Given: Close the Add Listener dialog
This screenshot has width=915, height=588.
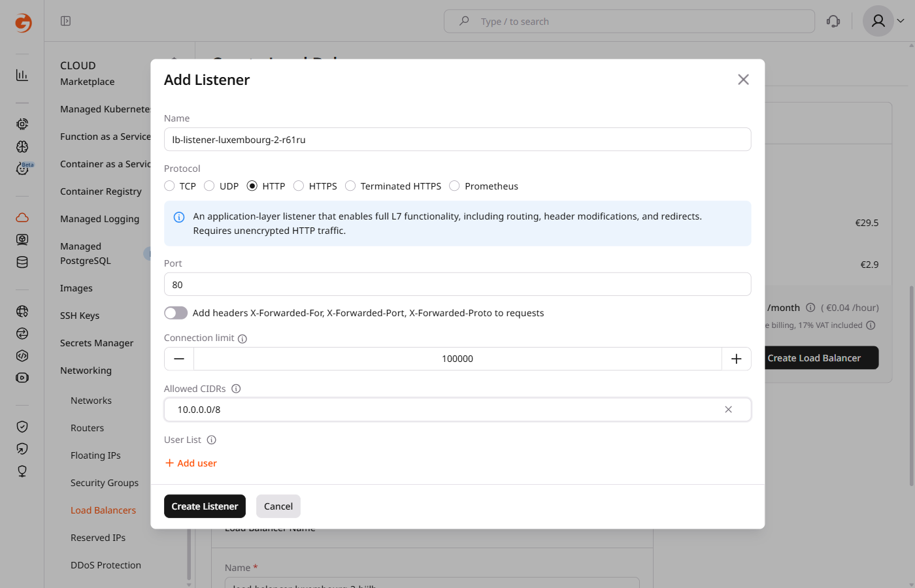Looking at the screenshot, I should pyautogui.click(x=743, y=80).
